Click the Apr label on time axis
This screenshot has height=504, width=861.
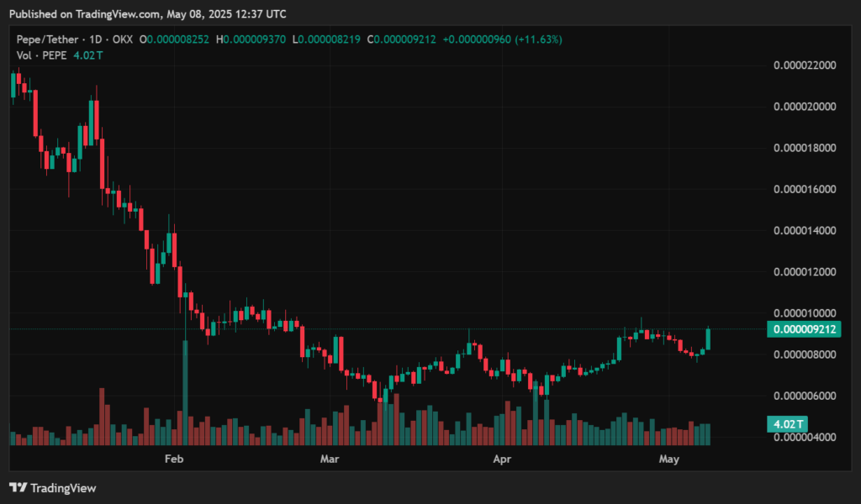502,459
